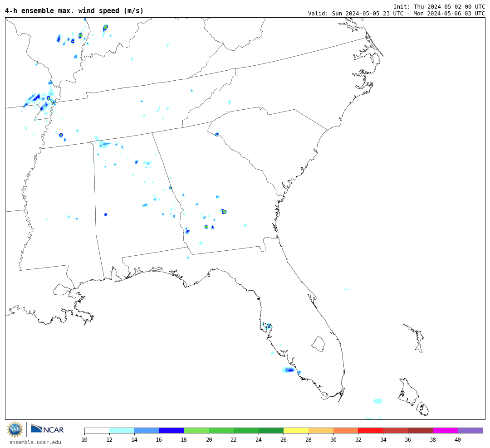The width and height of the screenshot is (490, 448).
Task: Click the dark blue 16-18 colorbar segment
Action: click(x=171, y=431)
